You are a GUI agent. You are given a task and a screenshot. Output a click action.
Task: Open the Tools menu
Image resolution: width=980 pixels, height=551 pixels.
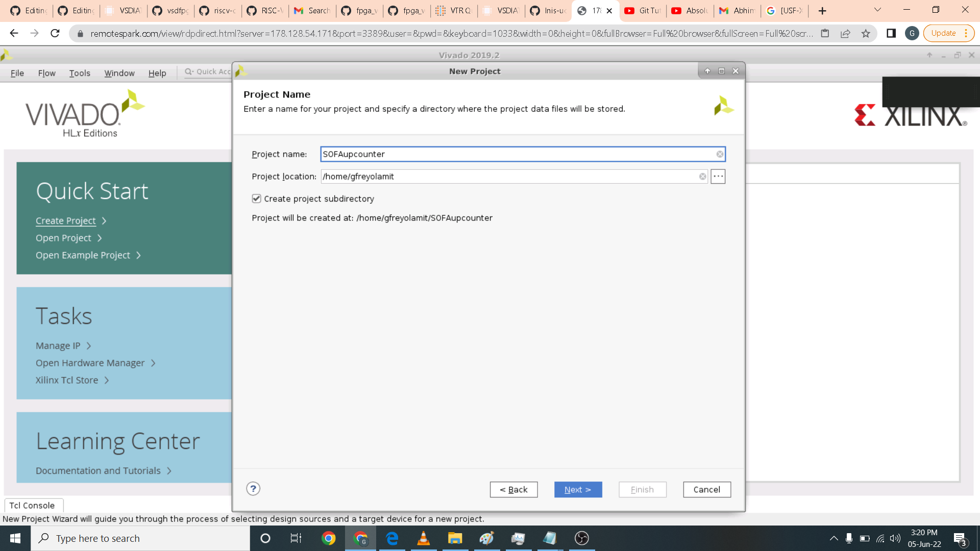80,73
